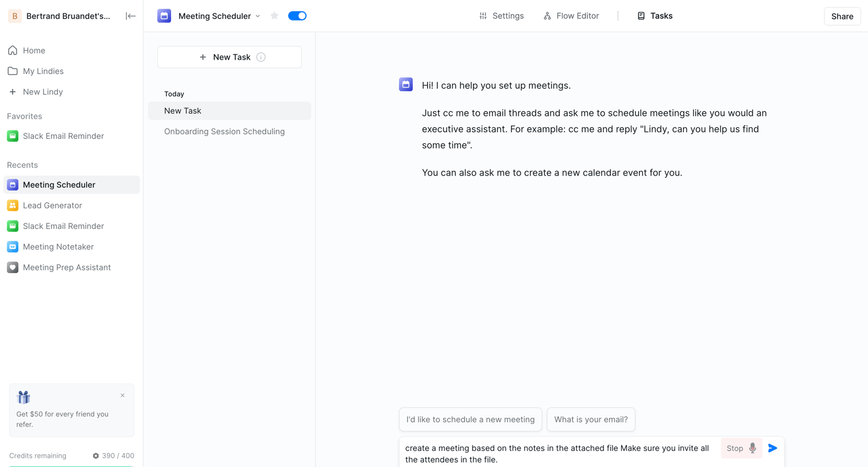The height and width of the screenshot is (467, 868).
Task: Open Onboarding Session Scheduling task
Action: click(230, 131)
